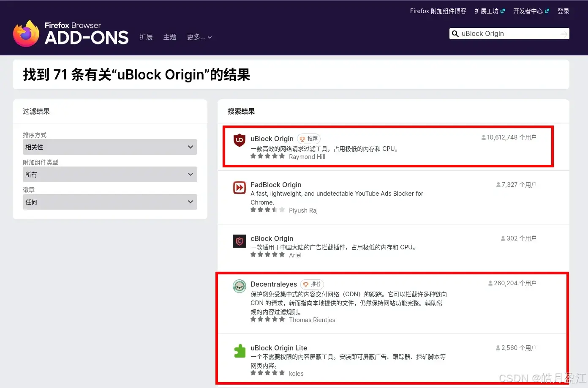Click the FadBlock Origin icon
This screenshot has height=388, width=588.
[x=240, y=187]
